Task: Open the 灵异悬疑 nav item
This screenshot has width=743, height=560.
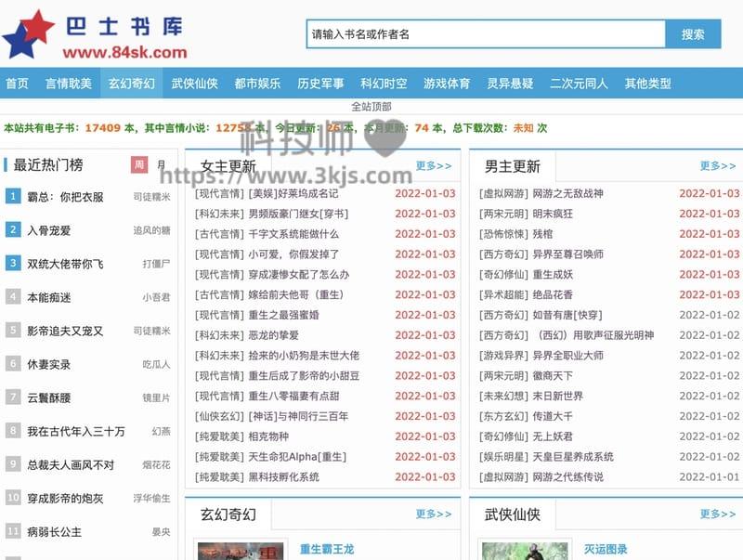Action: (x=510, y=84)
